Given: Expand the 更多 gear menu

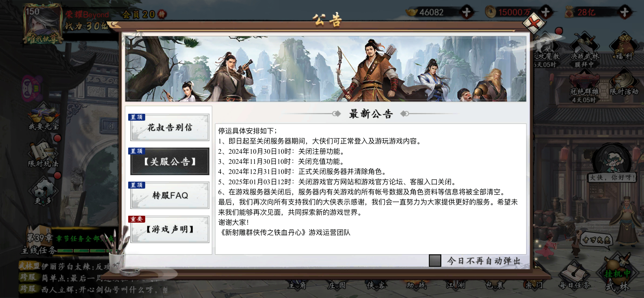Looking at the screenshot, I should (x=43, y=191).
